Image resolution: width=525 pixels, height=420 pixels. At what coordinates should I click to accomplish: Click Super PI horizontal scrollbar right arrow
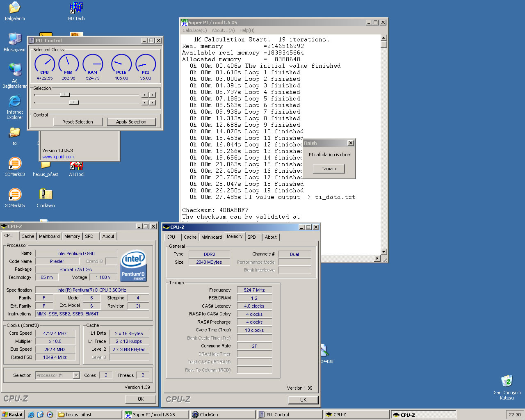[x=378, y=258]
